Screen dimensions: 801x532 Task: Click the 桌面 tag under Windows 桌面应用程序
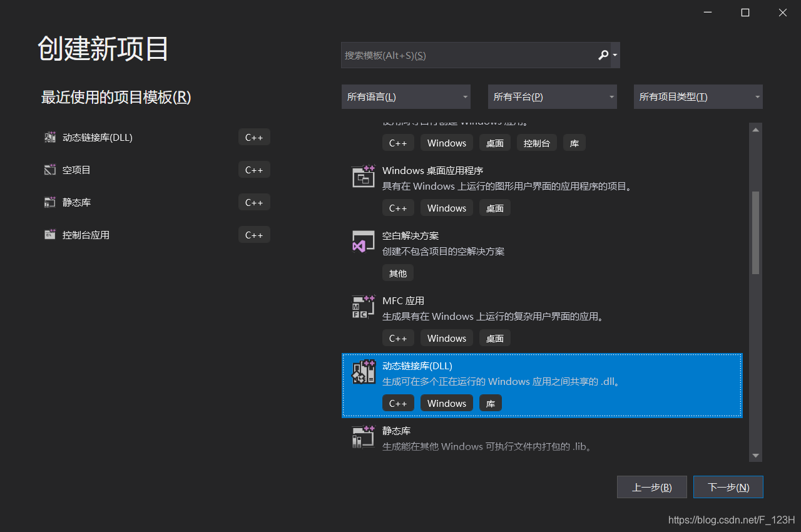point(495,208)
